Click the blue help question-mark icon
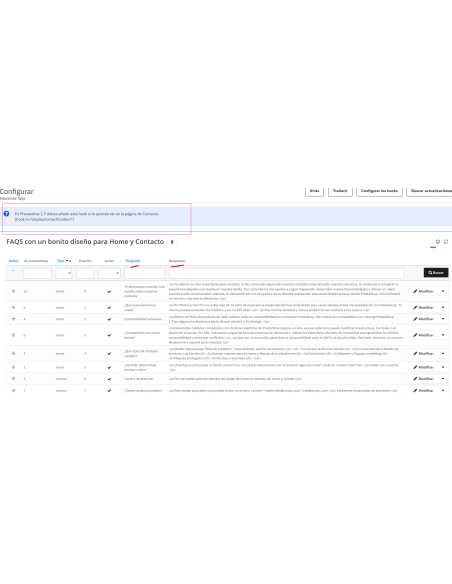 pos(6,214)
